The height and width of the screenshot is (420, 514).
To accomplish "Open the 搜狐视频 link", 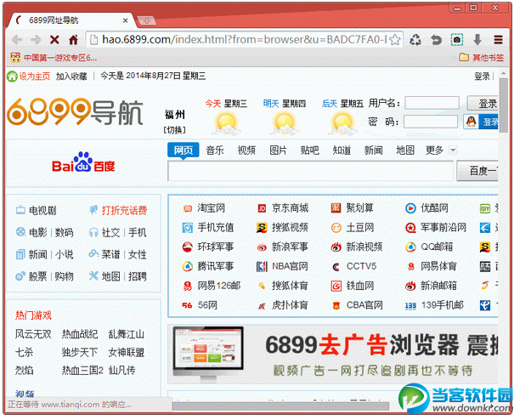I will 290,227.
